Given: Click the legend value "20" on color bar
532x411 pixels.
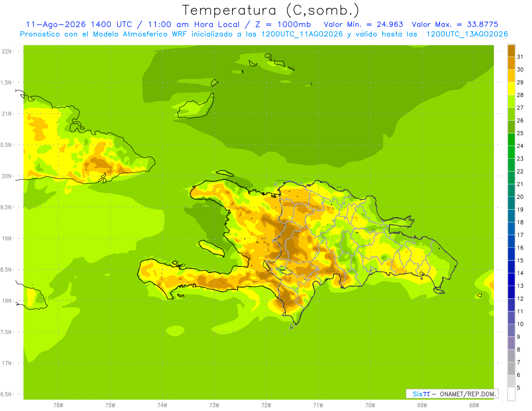Looking at the screenshot, I should [x=520, y=197].
